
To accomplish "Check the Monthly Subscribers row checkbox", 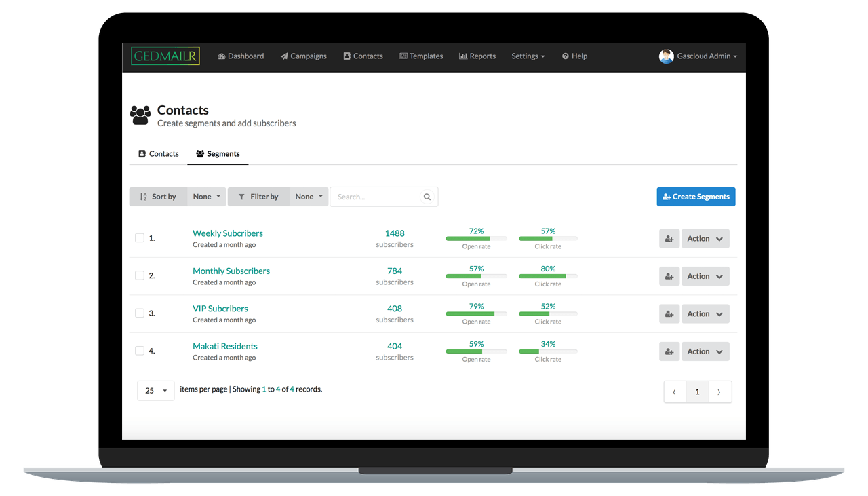I will pos(140,275).
